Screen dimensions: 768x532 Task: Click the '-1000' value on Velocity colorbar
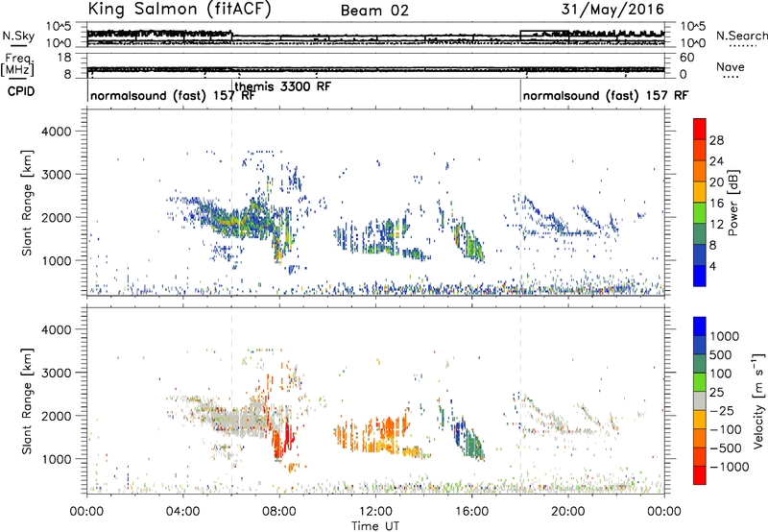pyautogui.click(x=730, y=467)
